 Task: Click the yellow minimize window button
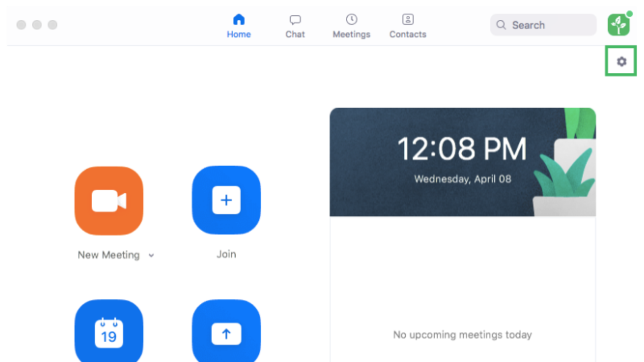(x=37, y=25)
